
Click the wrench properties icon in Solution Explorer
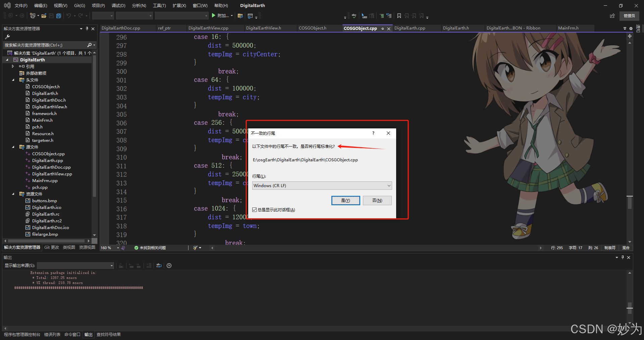click(x=7, y=37)
